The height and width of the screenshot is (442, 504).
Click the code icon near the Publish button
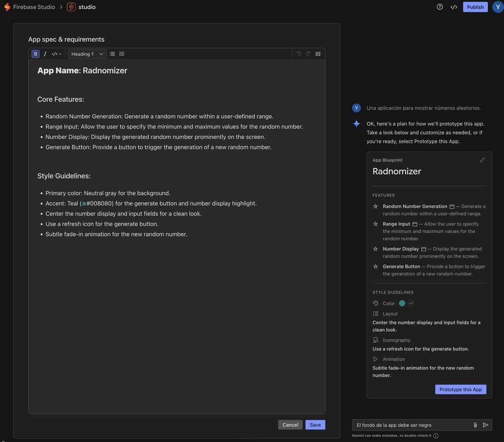point(454,6)
